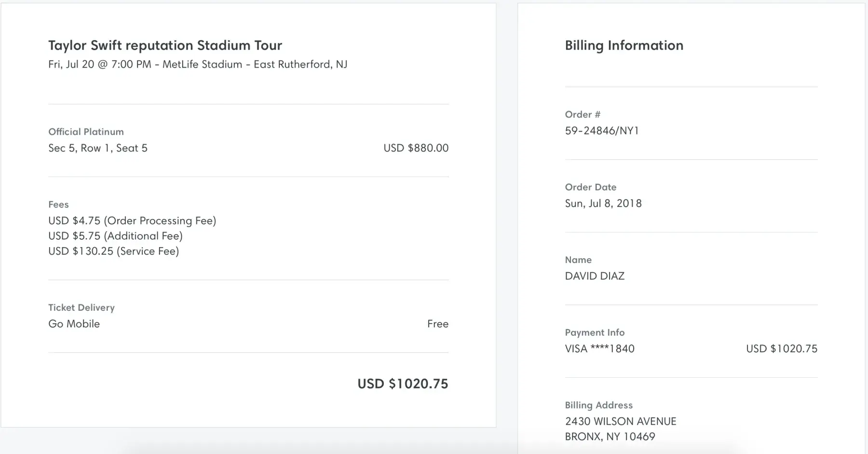Image resolution: width=868 pixels, height=454 pixels.
Task: Click the 2430 WILSON AVENUE address line
Action: pyautogui.click(x=621, y=422)
